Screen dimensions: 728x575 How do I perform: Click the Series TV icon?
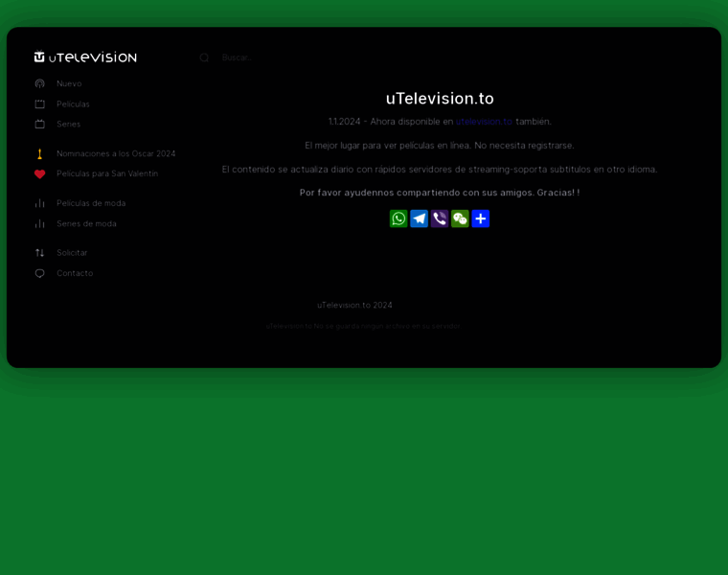coord(40,124)
